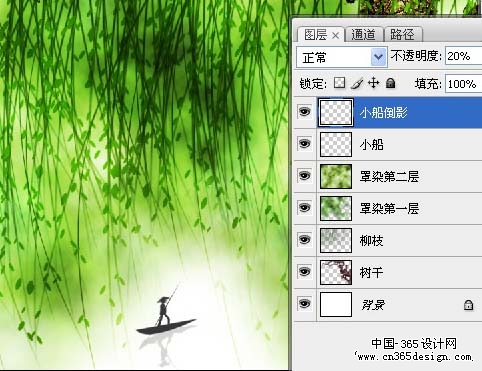Click the padlock on the 背景 layer
Image resolution: width=482 pixels, height=371 pixels.
point(468,305)
